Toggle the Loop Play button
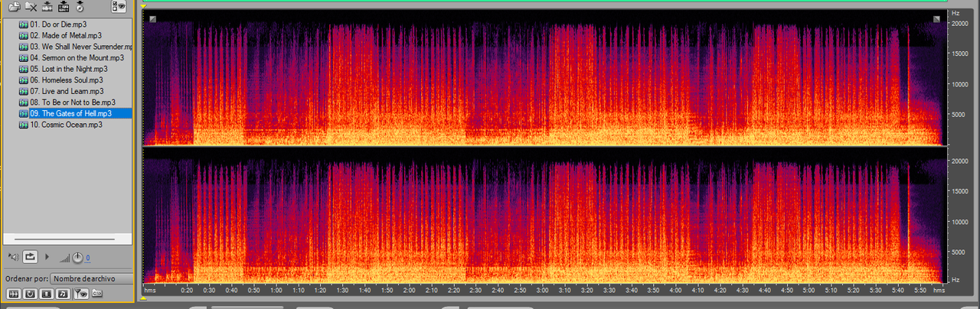Screen dimensions: 980x309 [x=30, y=257]
